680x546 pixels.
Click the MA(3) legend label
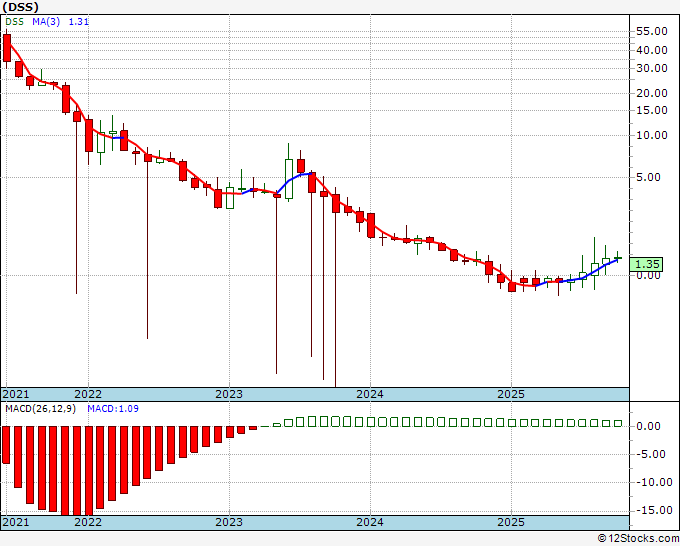(x=46, y=22)
